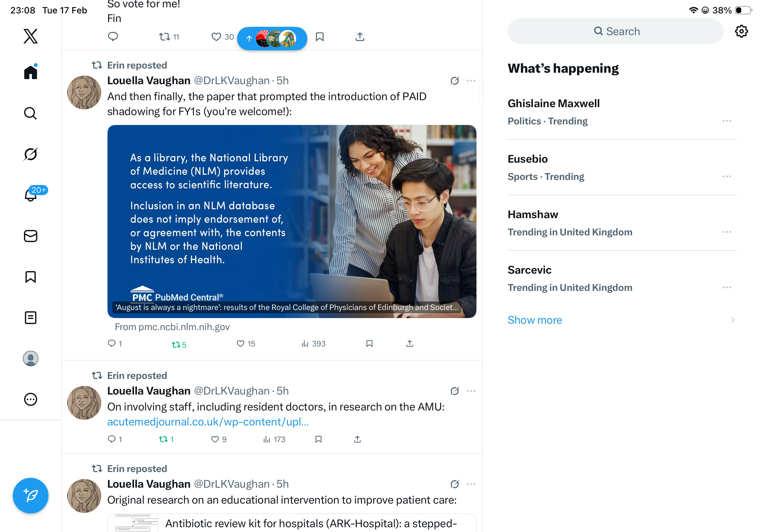Open profile avatar in sidebar

tap(31, 358)
